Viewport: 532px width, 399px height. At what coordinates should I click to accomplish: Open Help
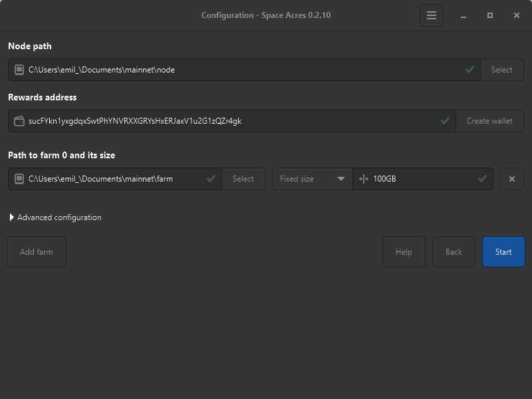(x=404, y=251)
